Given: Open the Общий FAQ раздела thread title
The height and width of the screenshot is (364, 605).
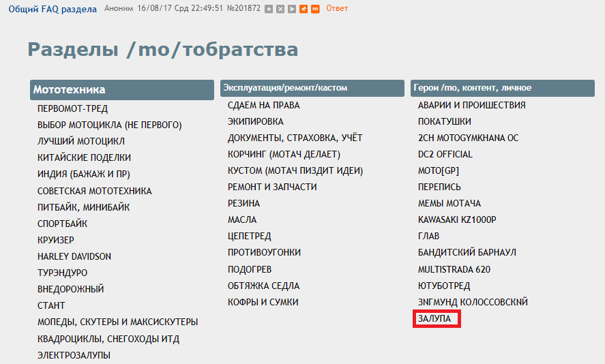Looking at the screenshot, I should 52,8.
